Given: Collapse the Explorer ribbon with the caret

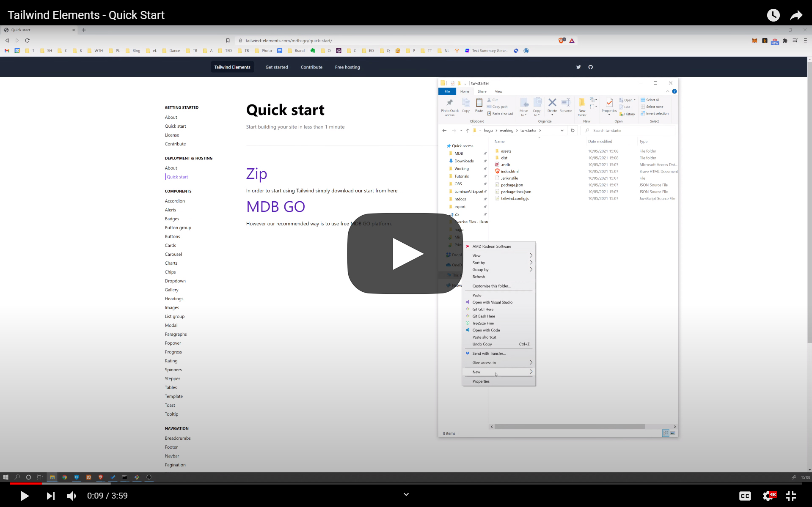Looking at the screenshot, I should pos(668,91).
